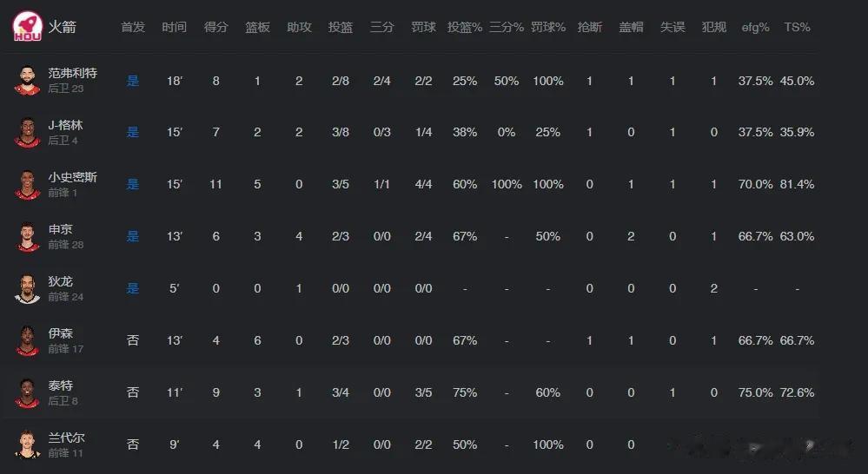Image resolution: width=868 pixels, height=474 pixels.
Task: Open J-格林 player avatar
Action: (x=27, y=132)
